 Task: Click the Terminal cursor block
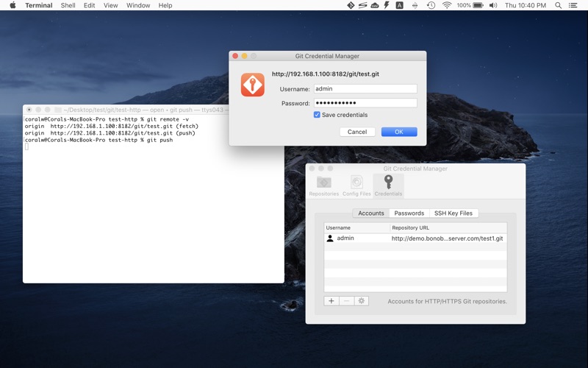coord(26,146)
